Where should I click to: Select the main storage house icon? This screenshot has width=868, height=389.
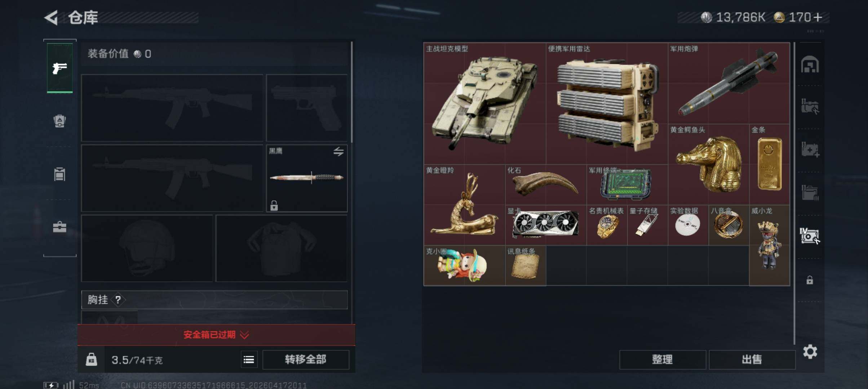810,64
